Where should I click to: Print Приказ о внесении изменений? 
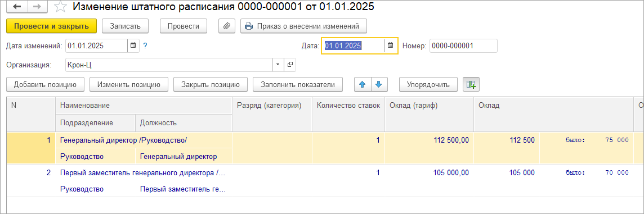pyautogui.click(x=303, y=26)
